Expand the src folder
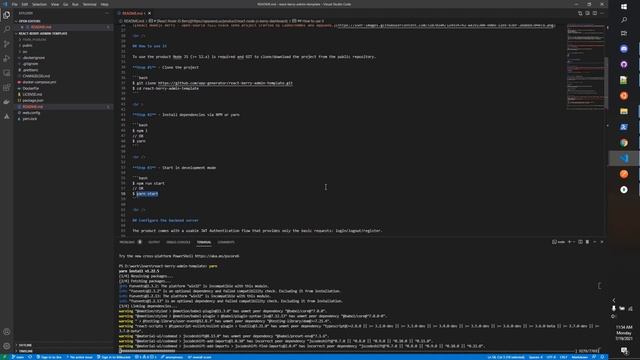Viewport: 640px width, 360px height. [25, 52]
